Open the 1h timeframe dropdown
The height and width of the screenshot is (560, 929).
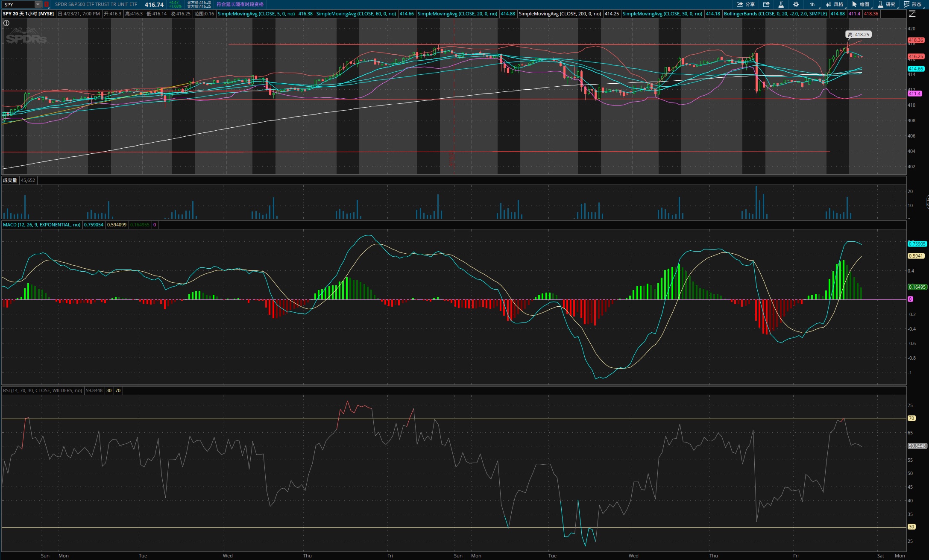[812, 4]
